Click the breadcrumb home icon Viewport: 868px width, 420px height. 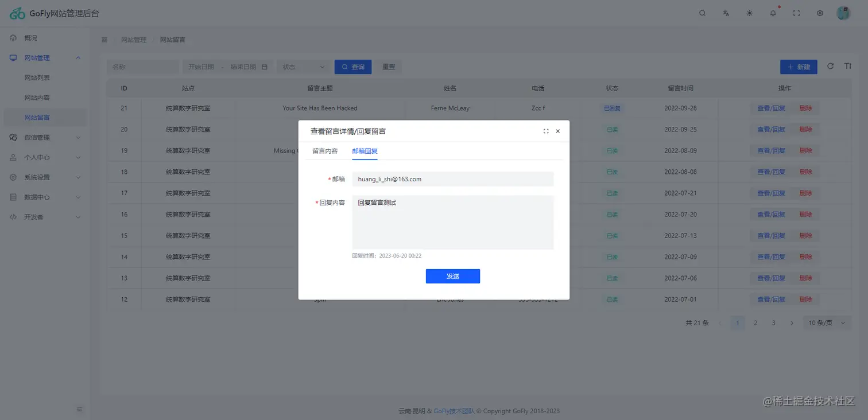point(104,40)
